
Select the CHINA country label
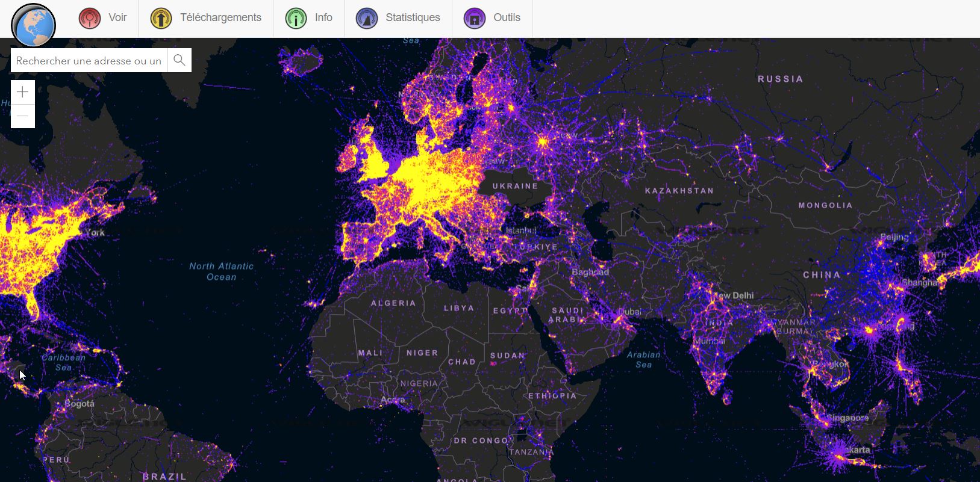[x=822, y=274]
